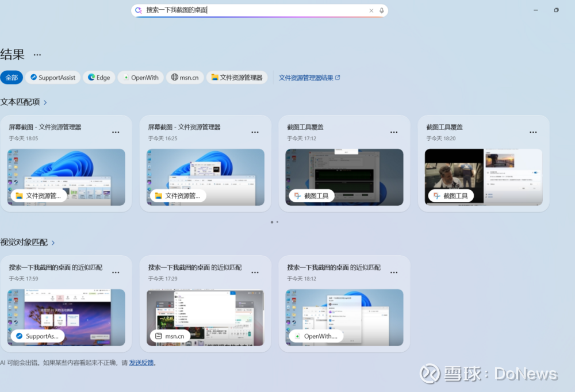This screenshot has height=392, width=575.
Task: Open more options on the 17:12 截图工具覆盖 card
Action: pyautogui.click(x=394, y=132)
